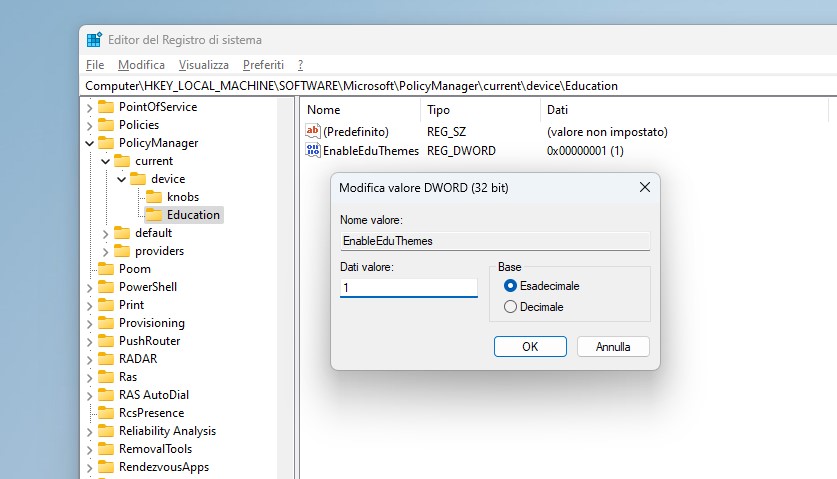Image resolution: width=837 pixels, height=479 pixels.
Task: Click the (Predefinito) string value icon
Action: pos(313,131)
